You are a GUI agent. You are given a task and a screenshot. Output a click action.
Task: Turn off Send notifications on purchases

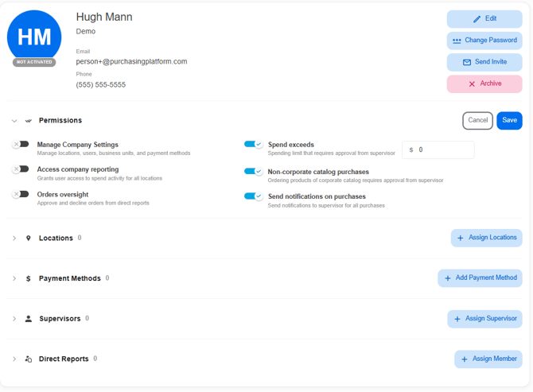tap(253, 196)
